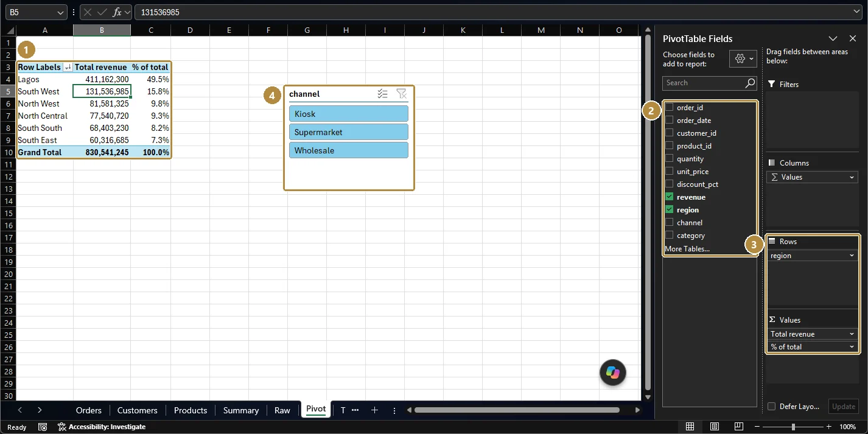Open the region field dropdown in Rows
This screenshot has height=434, width=868.
(x=852, y=256)
